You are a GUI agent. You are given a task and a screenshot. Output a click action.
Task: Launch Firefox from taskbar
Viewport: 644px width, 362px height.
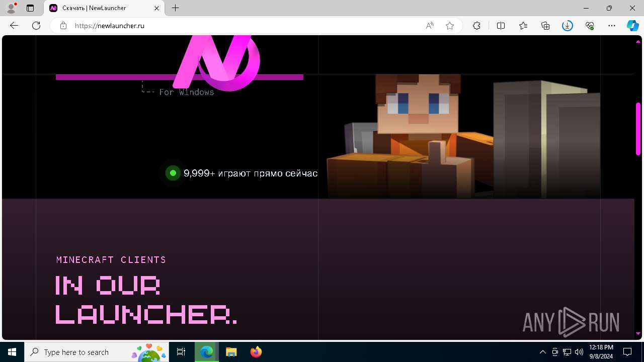pyautogui.click(x=256, y=352)
